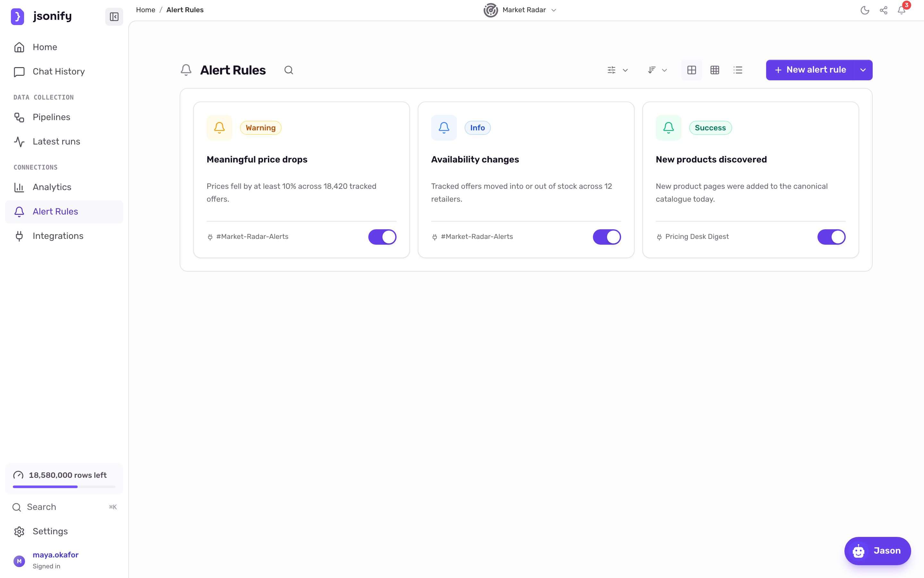
Task: Expand the sort options chevron
Action: [664, 70]
